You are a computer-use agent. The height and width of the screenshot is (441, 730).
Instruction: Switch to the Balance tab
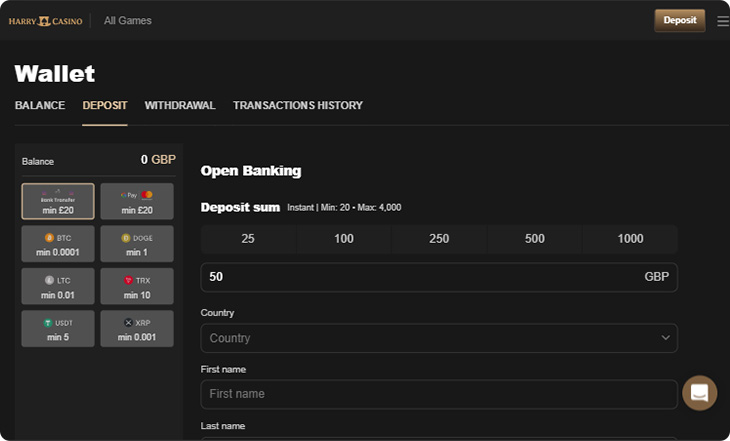coord(40,105)
